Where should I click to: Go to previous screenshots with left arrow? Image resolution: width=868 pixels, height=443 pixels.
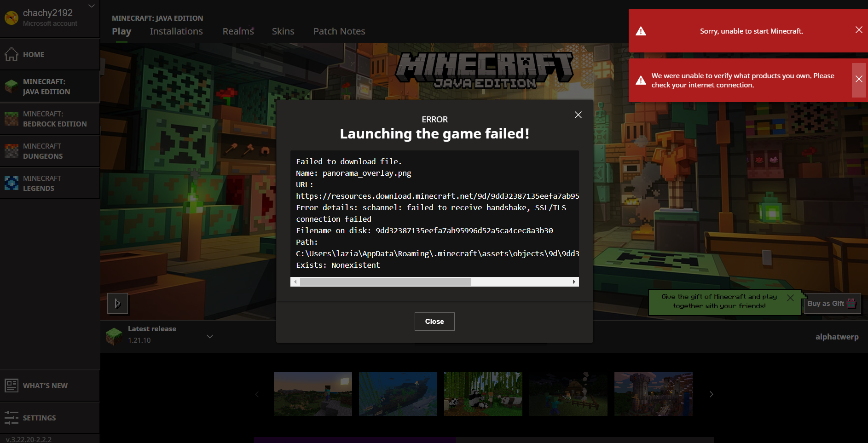tap(257, 394)
